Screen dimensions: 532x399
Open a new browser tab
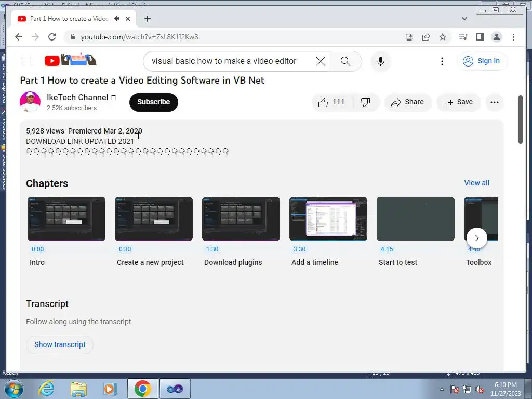[147, 19]
